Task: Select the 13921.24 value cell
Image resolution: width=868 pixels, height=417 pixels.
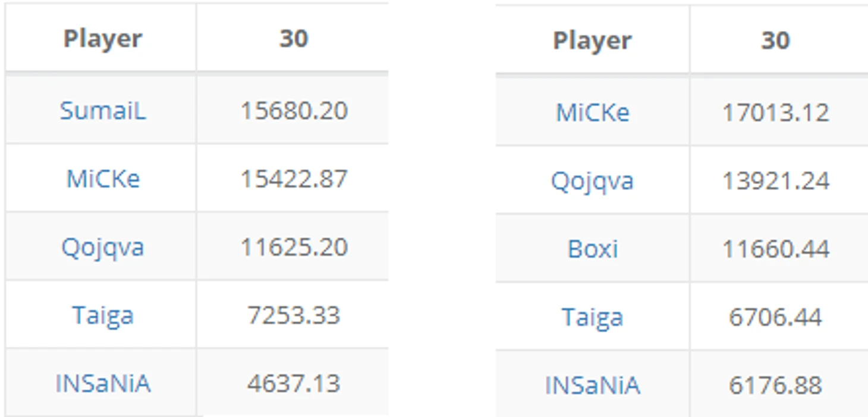Action: (775, 181)
